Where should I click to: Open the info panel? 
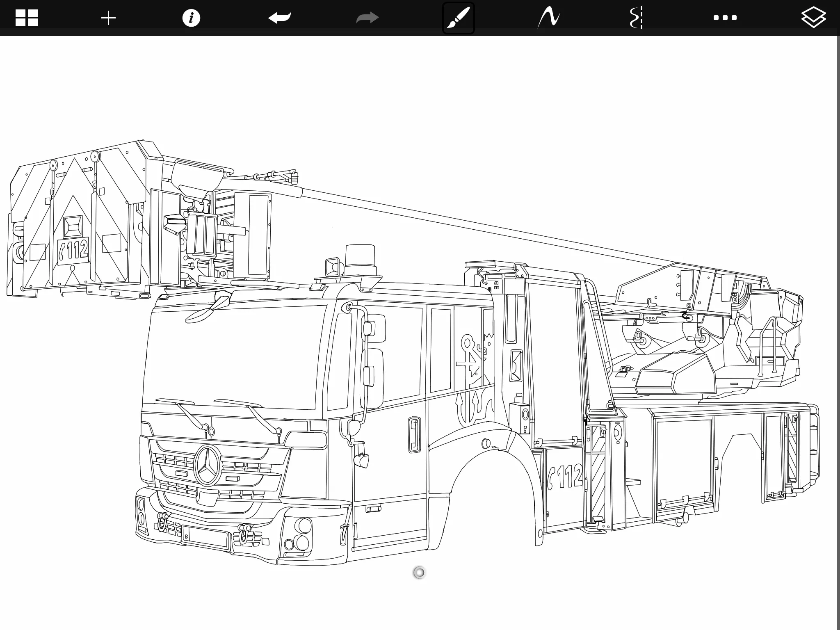click(191, 18)
